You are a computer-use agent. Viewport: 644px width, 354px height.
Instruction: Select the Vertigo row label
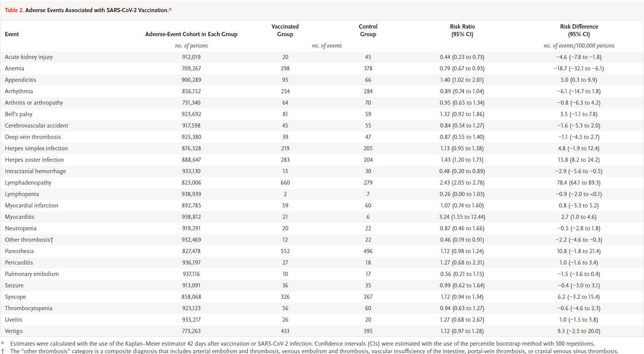click(14, 331)
